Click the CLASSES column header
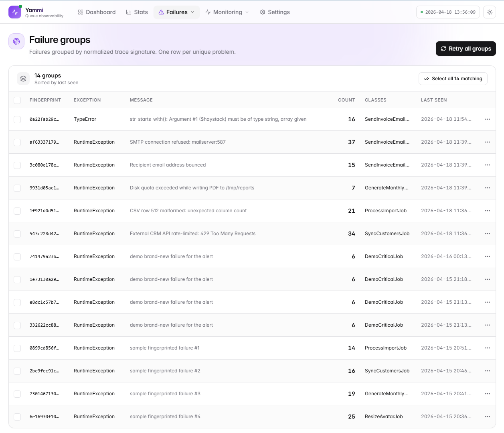Image resolution: width=504 pixels, height=433 pixels. point(376,100)
